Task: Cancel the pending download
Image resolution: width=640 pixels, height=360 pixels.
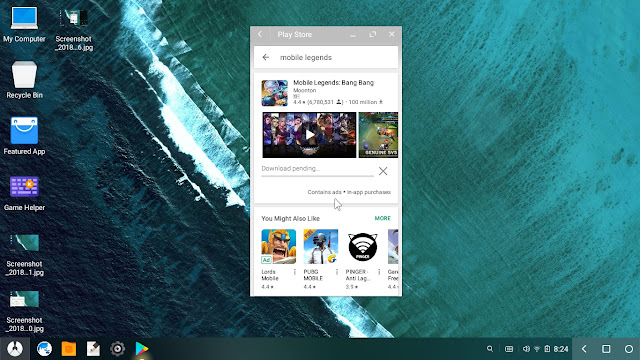Action: 383,171
